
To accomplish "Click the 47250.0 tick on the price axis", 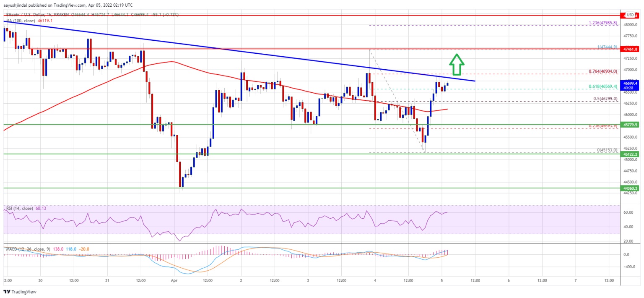I will pos(630,59).
